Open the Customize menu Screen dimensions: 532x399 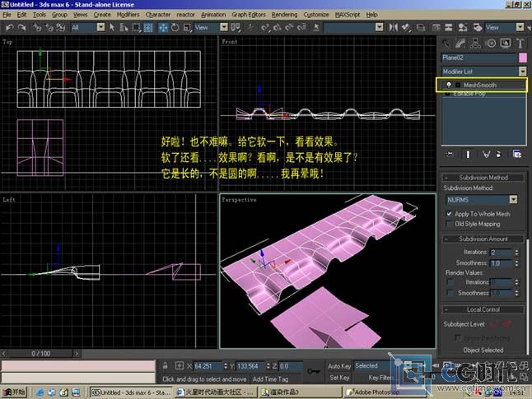[x=316, y=15]
